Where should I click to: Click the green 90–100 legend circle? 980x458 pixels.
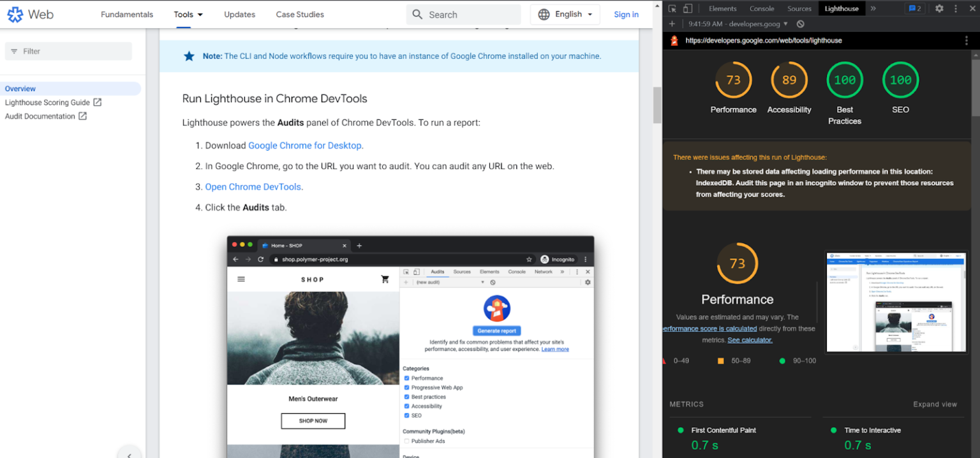point(782,361)
